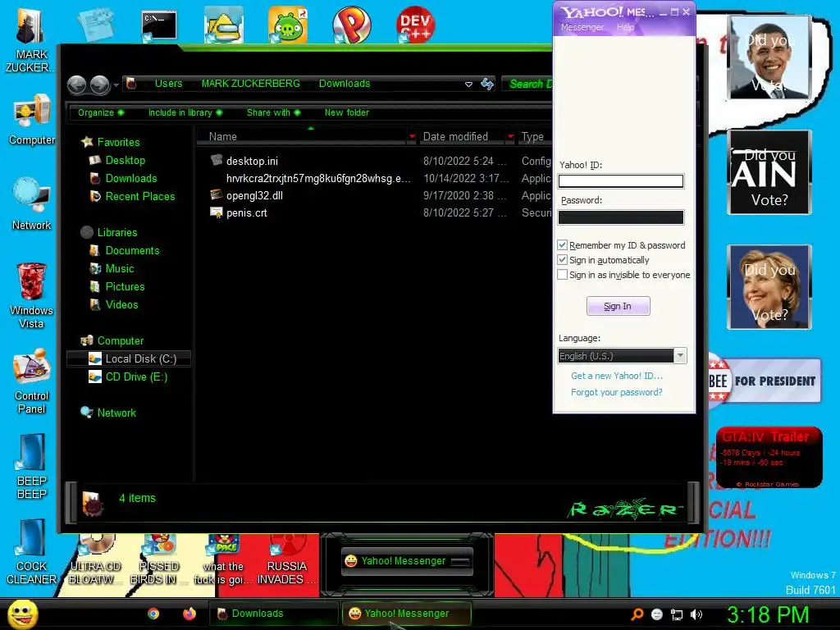
Task: Select the file starting with hrvrkcra2trxjtn57
Action: 318,178
